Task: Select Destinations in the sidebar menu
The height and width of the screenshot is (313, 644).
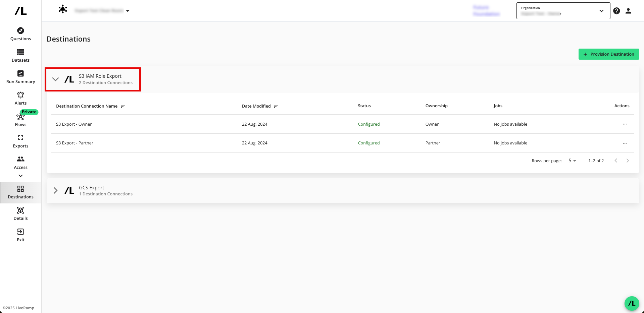Action: 20,192
